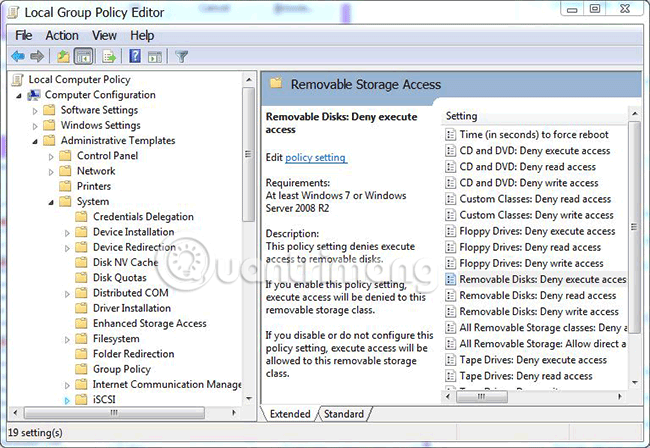Collapse the Computer Configuration node
Image resolution: width=650 pixels, height=448 pixels.
tap(19, 96)
